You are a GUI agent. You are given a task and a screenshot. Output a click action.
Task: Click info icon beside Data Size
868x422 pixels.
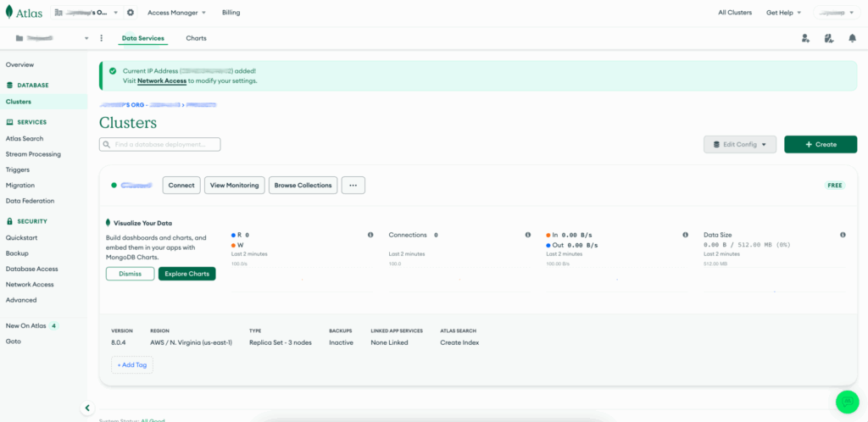[x=843, y=235]
